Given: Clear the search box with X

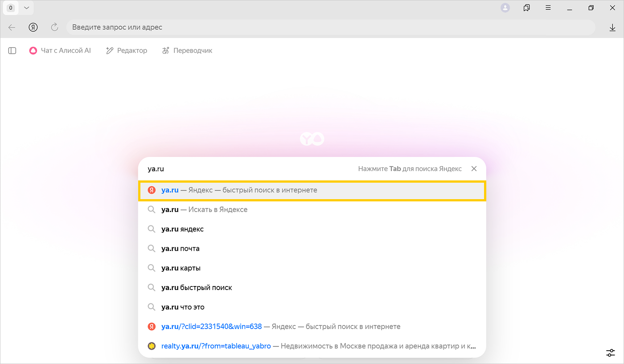Looking at the screenshot, I should coord(474,169).
